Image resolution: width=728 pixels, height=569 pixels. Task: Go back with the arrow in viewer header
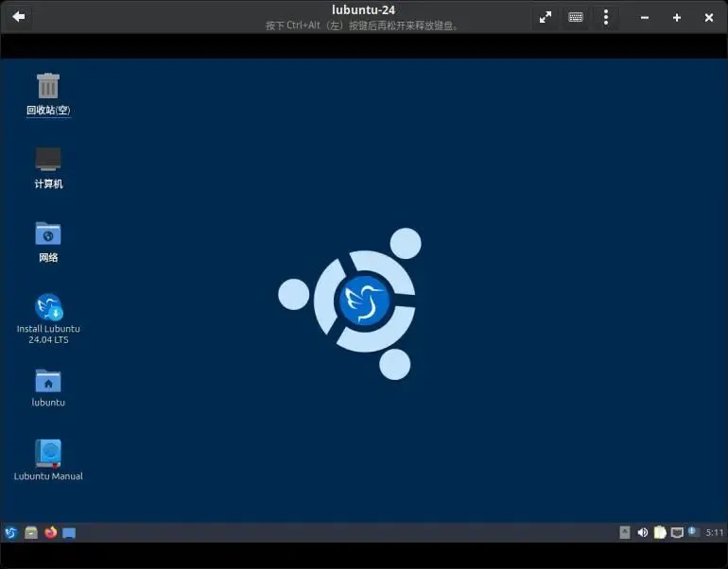[19, 17]
